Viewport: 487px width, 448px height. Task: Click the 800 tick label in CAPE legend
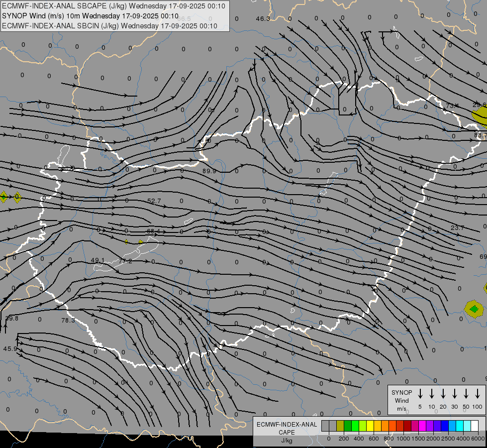pos(389,439)
